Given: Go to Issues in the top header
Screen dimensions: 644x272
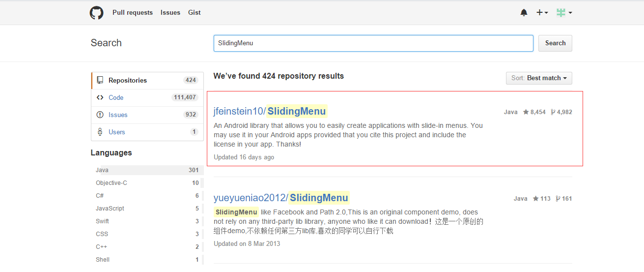Looking at the screenshot, I should pos(170,13).
